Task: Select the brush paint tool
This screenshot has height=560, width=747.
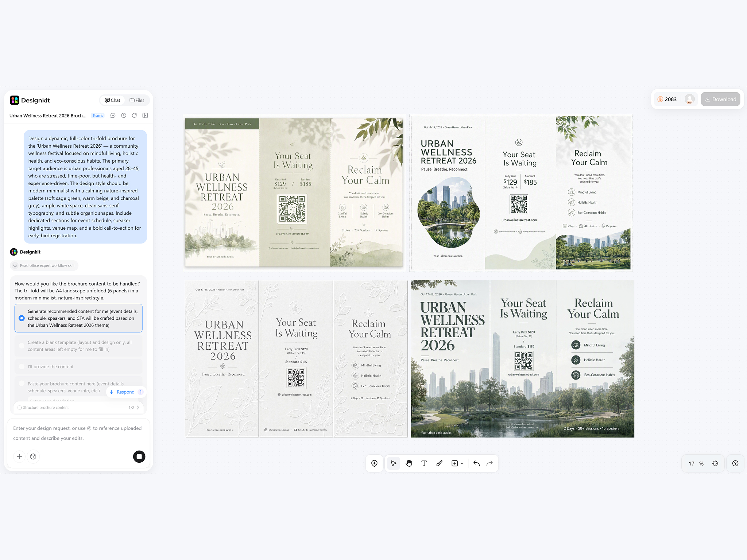Action: coord(439,463)
